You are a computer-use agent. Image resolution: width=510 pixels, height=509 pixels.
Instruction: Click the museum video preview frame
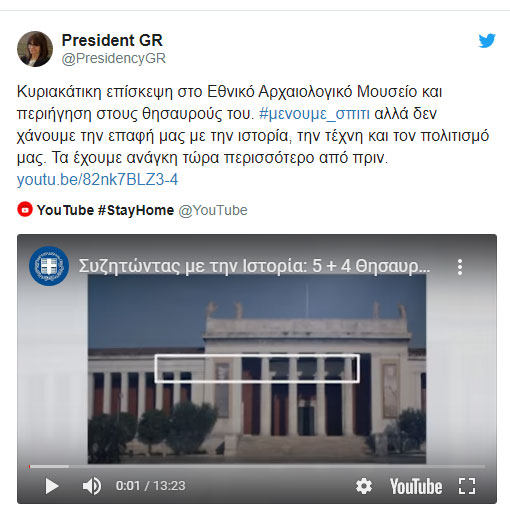[257, 369]
